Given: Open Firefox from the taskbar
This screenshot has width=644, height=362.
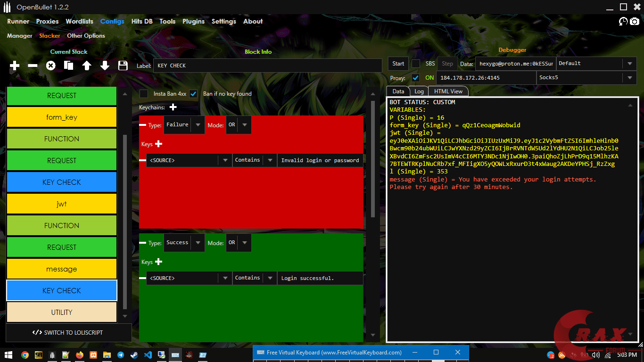Looking at the screenshot, I should tap(80, 355).
